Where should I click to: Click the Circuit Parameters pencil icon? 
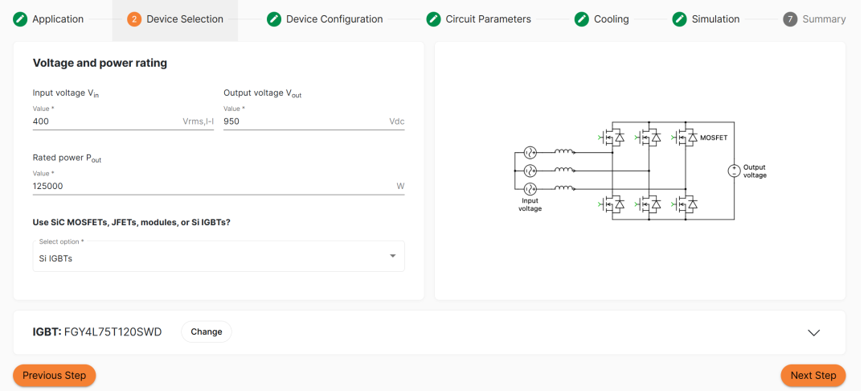(433, 19)
